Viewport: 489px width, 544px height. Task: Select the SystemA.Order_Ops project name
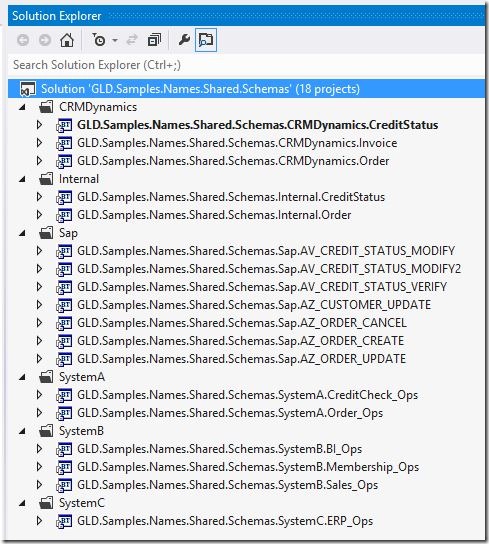coord(230,413)
